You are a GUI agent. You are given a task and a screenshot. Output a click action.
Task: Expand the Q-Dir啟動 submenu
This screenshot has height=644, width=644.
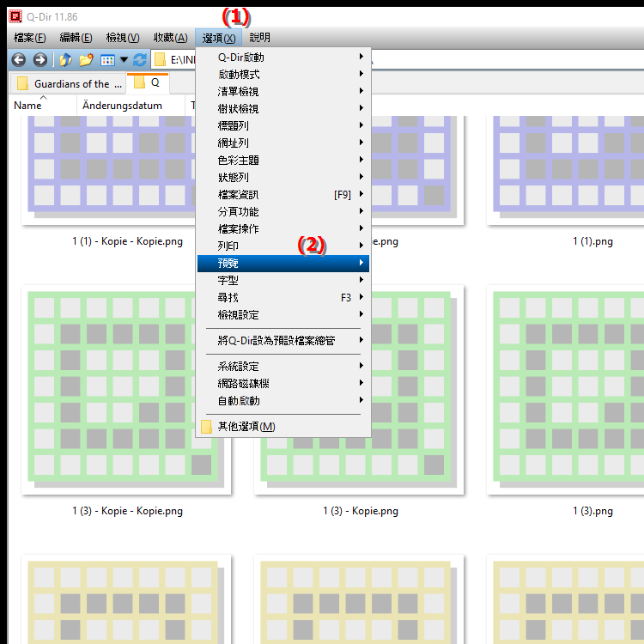[283, 57]
